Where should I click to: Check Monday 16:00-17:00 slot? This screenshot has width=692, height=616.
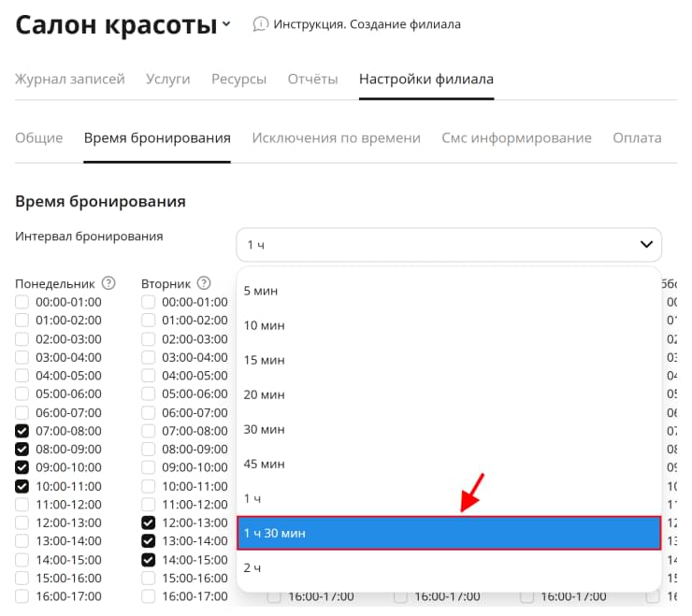pos(22,596)
